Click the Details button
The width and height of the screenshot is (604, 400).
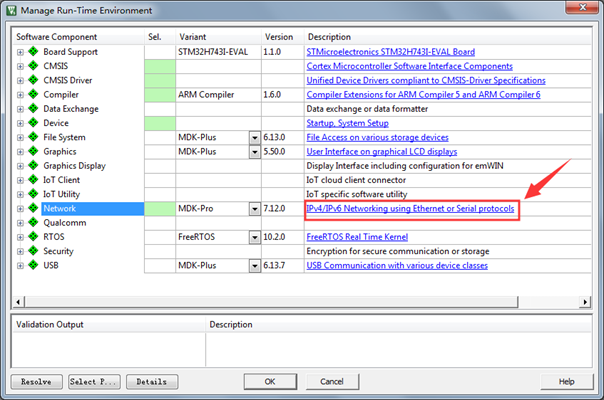[x=152, y=382]
